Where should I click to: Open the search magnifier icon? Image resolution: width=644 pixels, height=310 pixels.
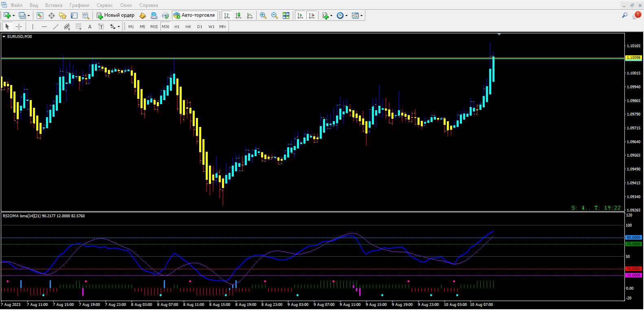tap(624, 15)
